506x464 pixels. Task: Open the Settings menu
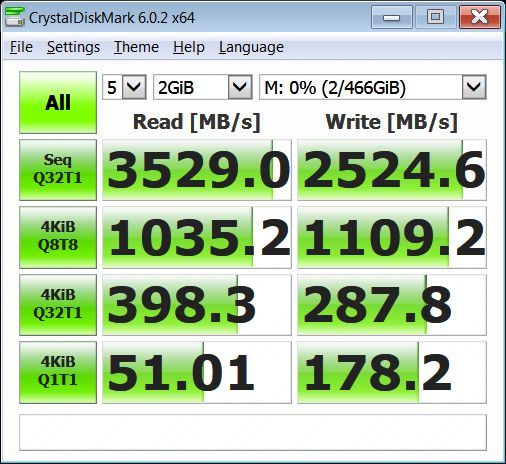click(x=73, y=47)
